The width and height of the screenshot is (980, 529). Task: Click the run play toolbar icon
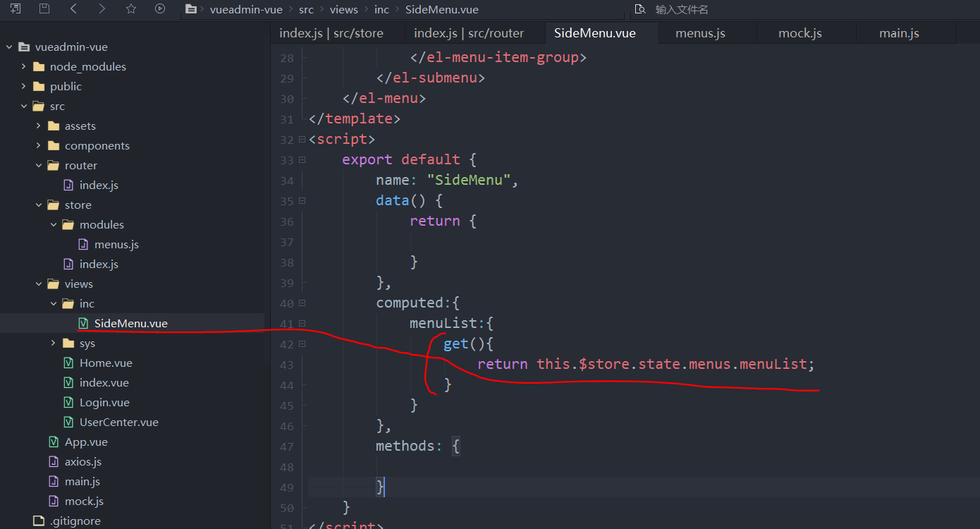click(160, 8)
